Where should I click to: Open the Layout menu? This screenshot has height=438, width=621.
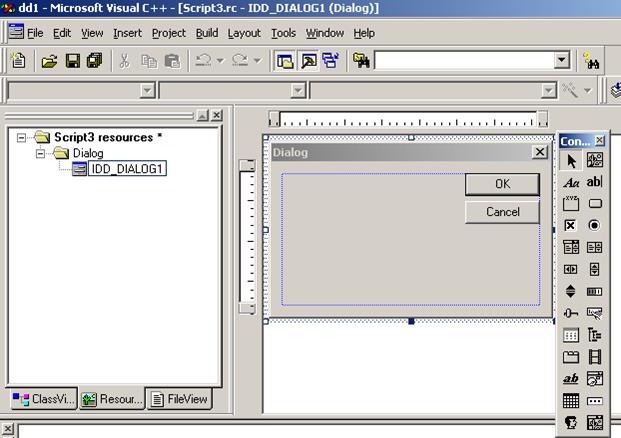(x=244, y=33)
